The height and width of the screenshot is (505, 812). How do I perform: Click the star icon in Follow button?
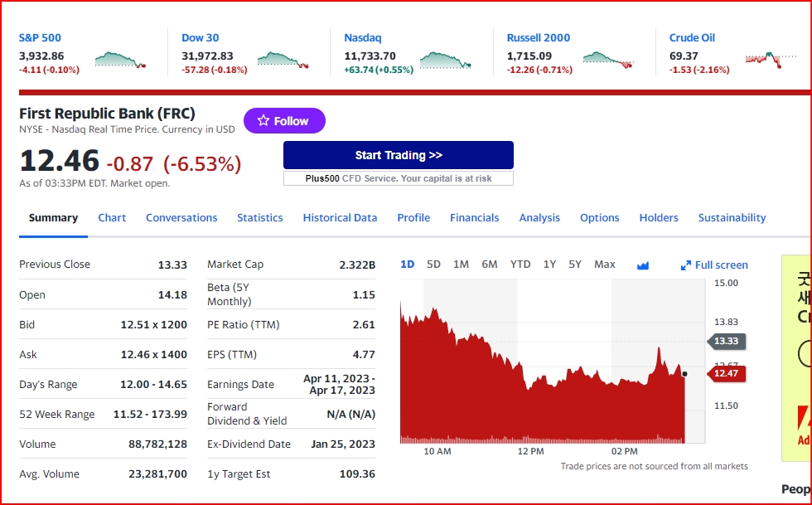tap(263, 120)
